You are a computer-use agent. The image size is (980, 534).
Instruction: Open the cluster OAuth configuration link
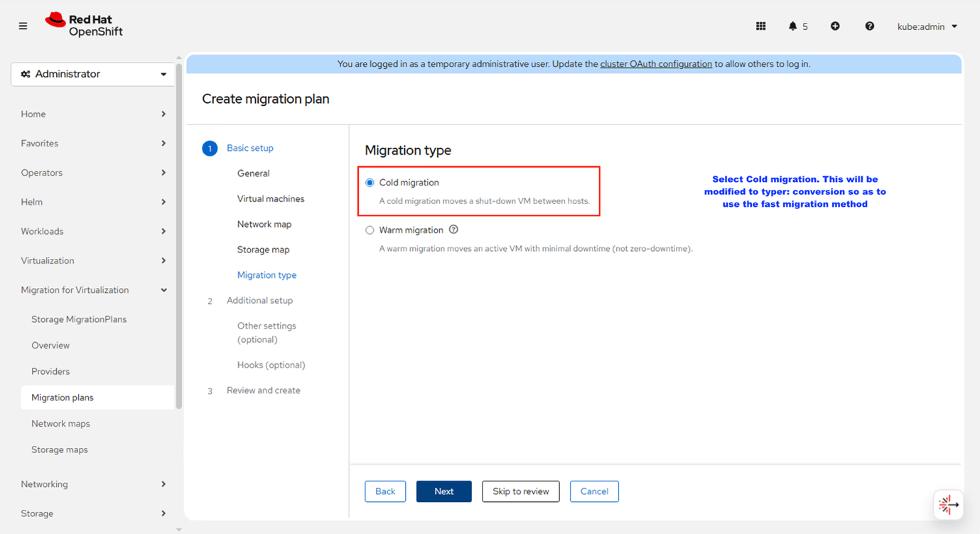[x=656, y=63]
